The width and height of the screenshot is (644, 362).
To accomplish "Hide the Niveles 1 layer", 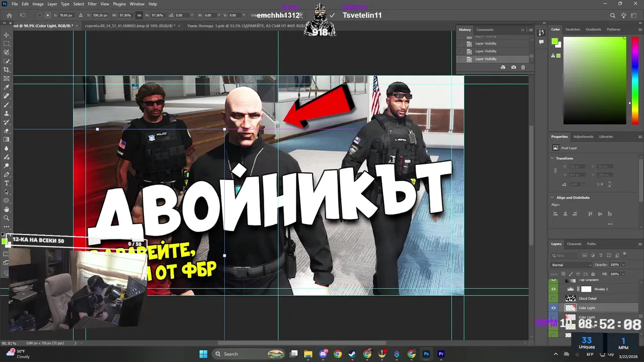I will coord(554,289).
